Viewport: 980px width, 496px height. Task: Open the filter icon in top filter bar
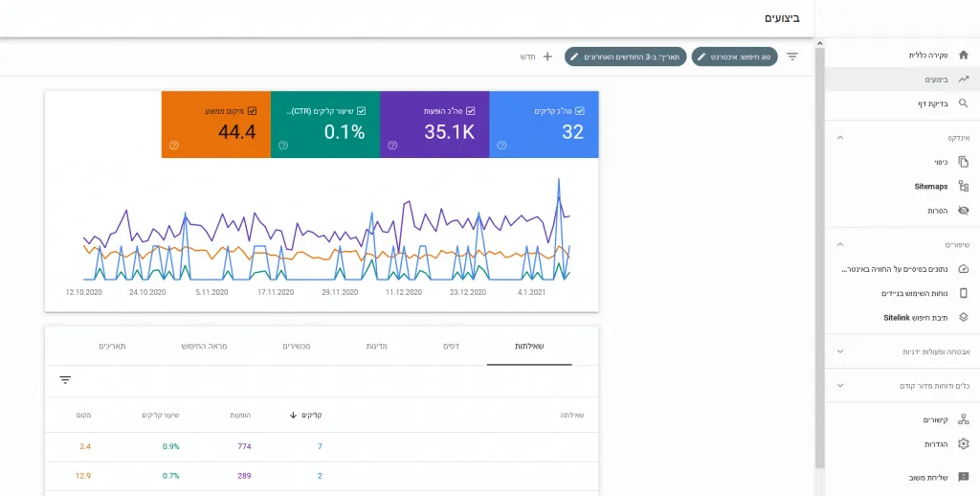[x=792, y=56]
